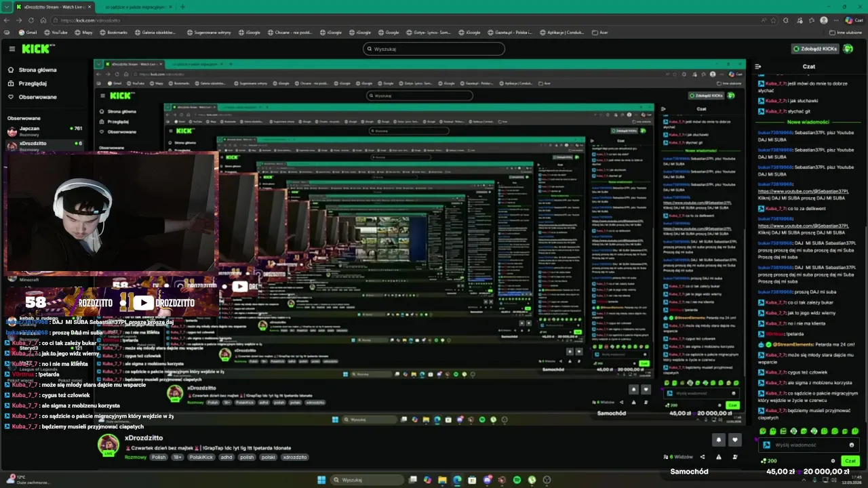Click the green Czat send button

(x=850, y=461)
